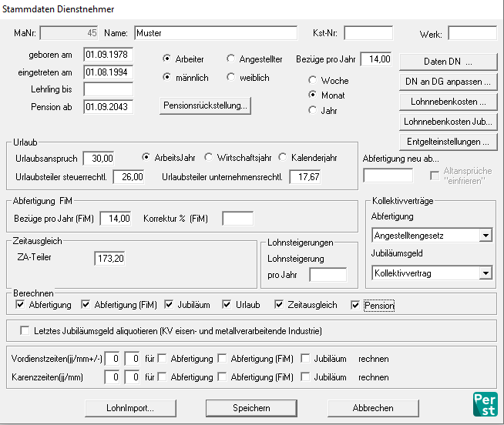Viewport: 504px width, 425px height.
Task: Check Abfertigung (FiM) in the Vordienstzeiten row
Action: click(x=222, y=358)
